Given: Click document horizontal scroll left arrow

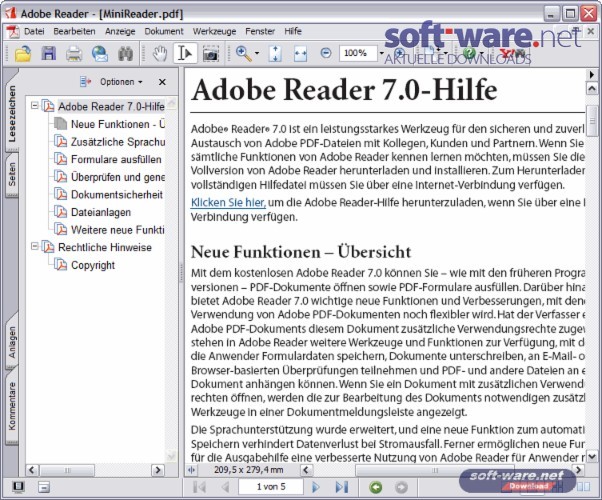Looking at the screenshot, I should click(306, 469).
